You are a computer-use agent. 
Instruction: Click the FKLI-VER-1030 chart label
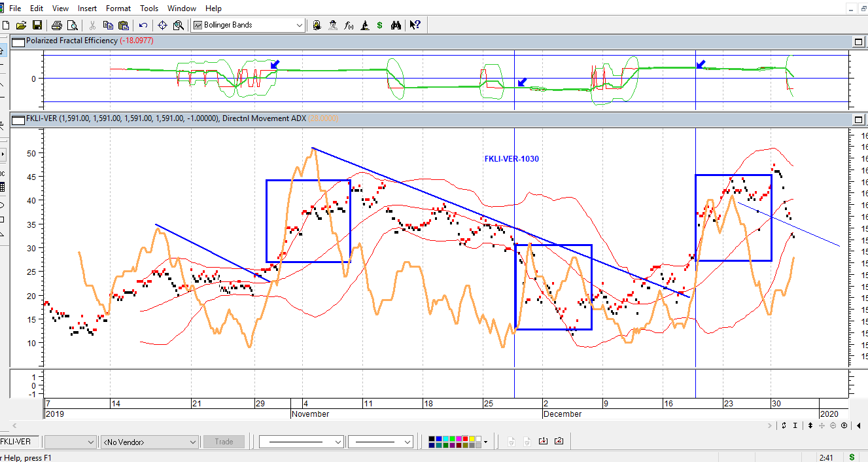pos(512,159)
